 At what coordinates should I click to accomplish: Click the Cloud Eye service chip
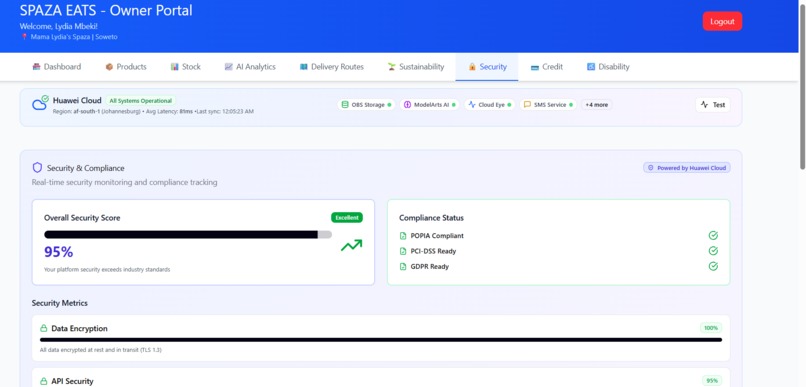point(490,105)
